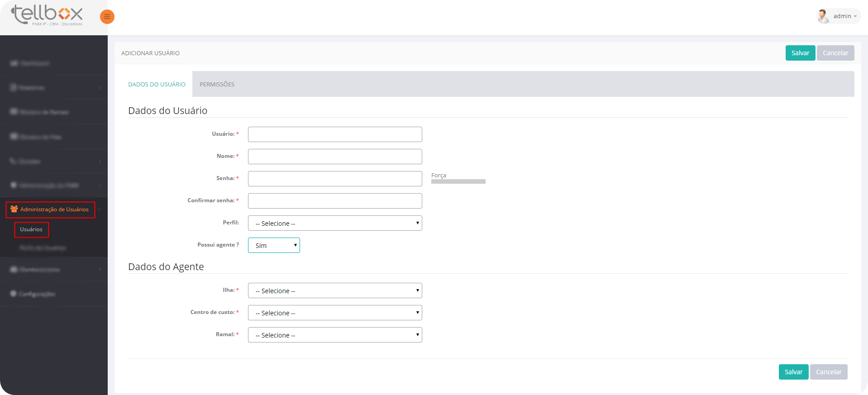Click the Discador phone icon in sidebar
Screen dimensions: 868x395
(x=13, y=161)
